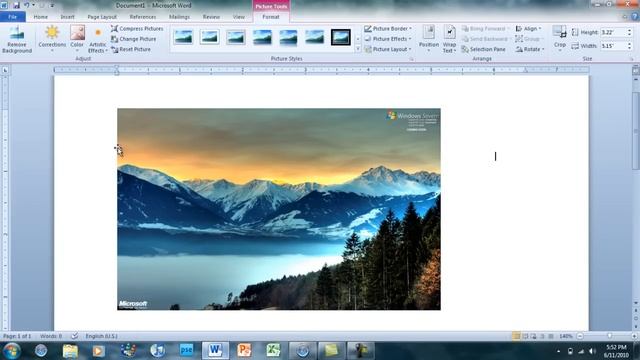The width and height of the screenshot is (640, 360).
Task: Open the File tab
Action: 13,17
